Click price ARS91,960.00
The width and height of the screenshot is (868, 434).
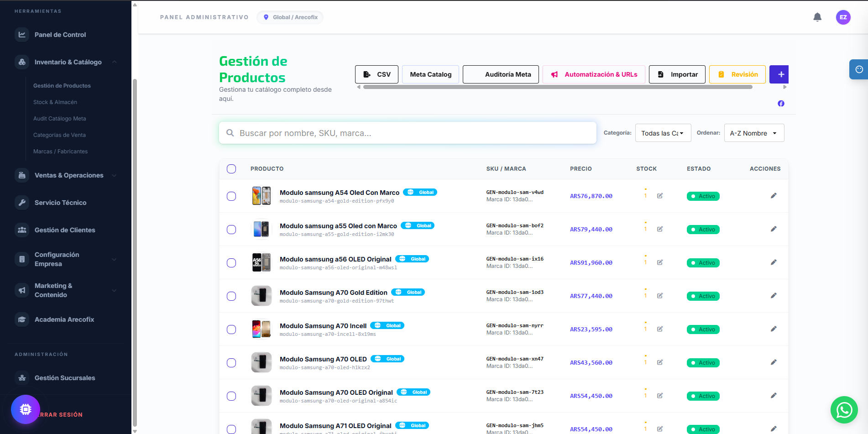[x=591, y=263]
